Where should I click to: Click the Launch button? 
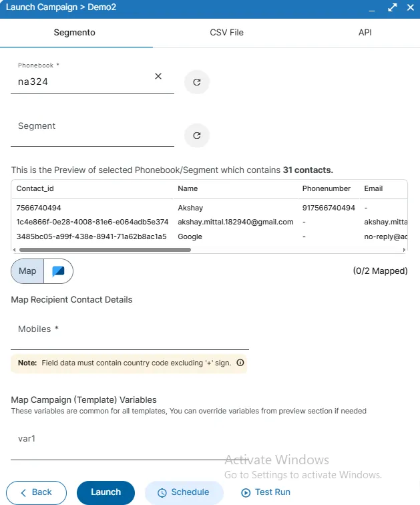click(106, 492)
